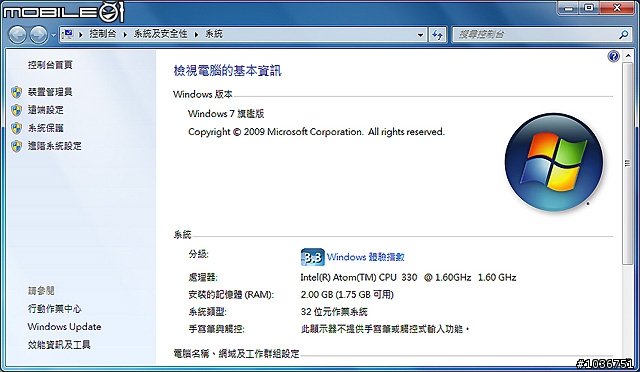Click shield icon beside 進階系統設定
640x372 pixels.
pyautogui.click(x=17, y=146)
